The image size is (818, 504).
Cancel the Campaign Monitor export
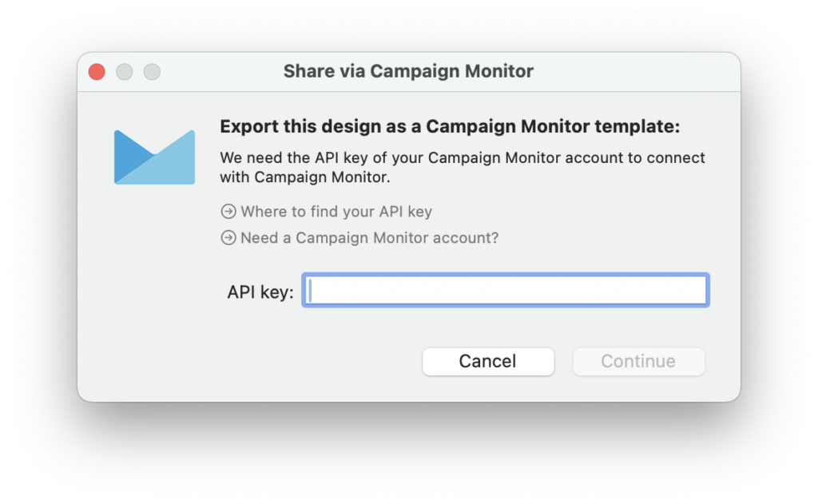pyautogui.click(x=488, y=361)
